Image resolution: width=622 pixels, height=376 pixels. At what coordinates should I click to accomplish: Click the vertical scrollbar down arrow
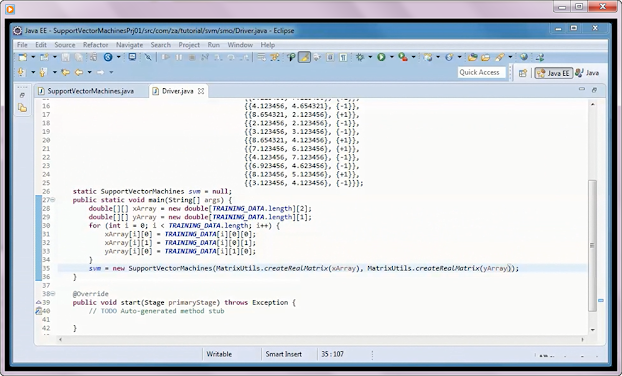click(x=592, y=330)
